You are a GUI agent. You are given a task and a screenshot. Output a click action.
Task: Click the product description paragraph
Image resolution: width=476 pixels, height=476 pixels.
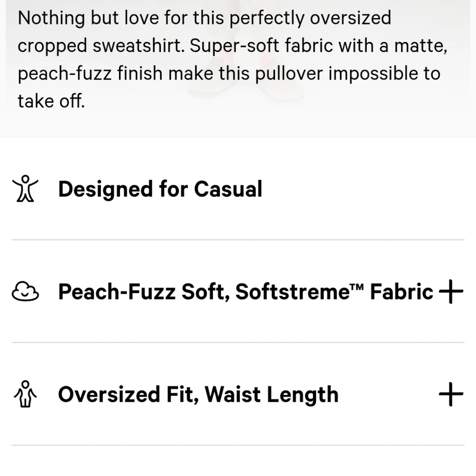(228, 59)
